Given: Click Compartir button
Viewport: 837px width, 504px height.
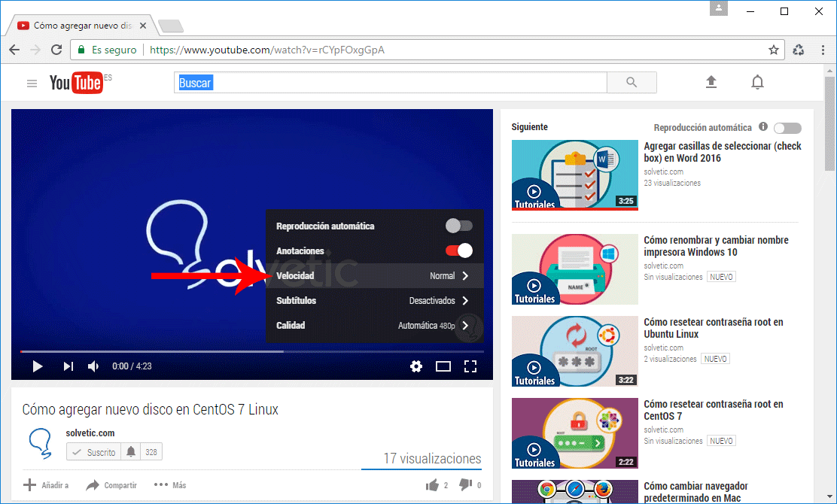Looking at the screenshot, I should (x=111, y=485).
